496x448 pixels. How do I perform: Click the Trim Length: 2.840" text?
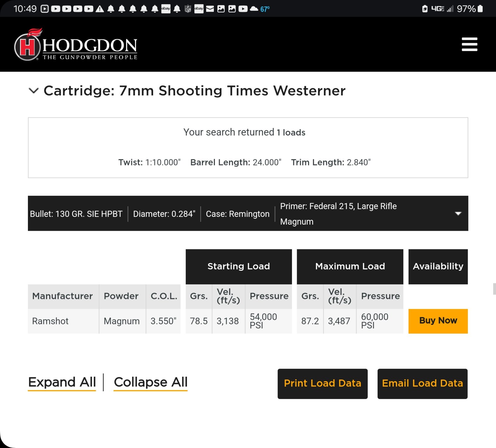(331, 162)
